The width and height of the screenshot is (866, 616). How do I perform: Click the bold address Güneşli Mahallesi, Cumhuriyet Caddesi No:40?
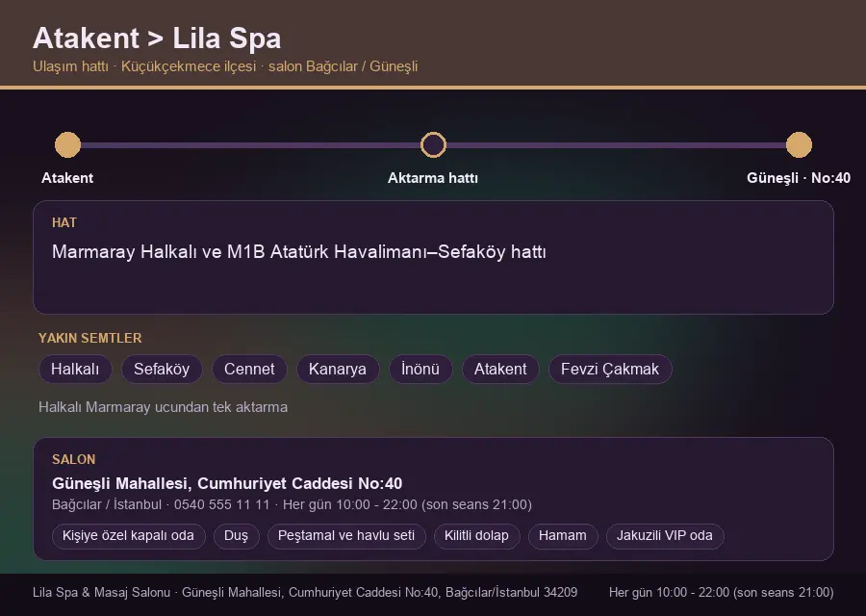(227, 483)
